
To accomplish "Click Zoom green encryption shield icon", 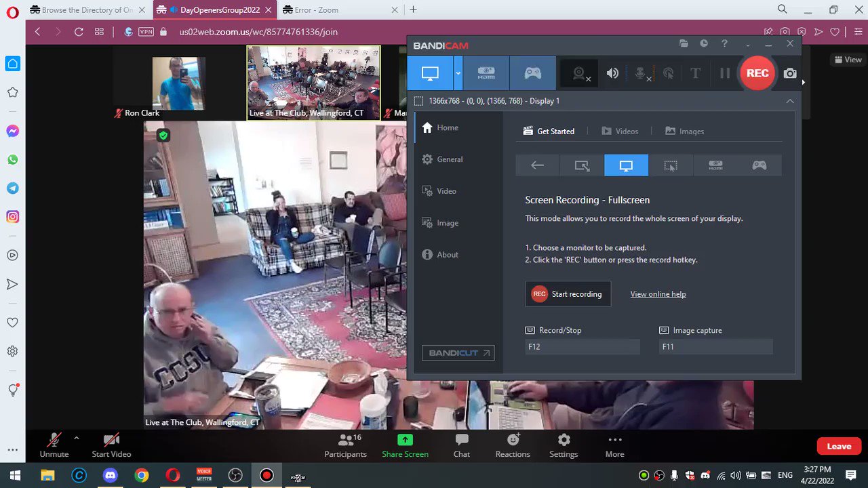I will 163,136.
